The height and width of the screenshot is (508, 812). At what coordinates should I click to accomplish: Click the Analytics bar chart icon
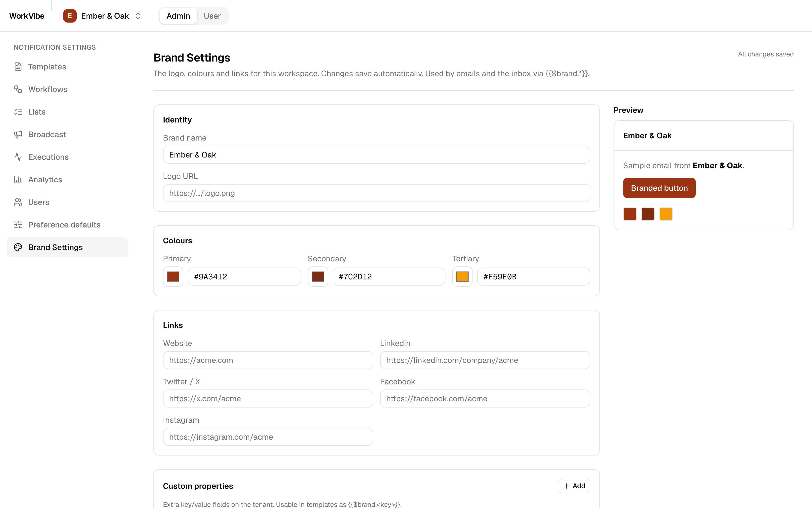click(x=18, y=179)
